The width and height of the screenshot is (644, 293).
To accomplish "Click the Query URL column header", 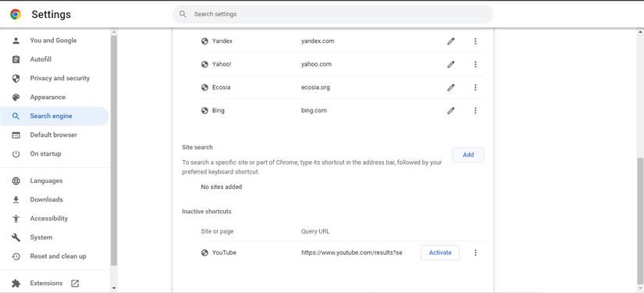I will pos(315,231).
